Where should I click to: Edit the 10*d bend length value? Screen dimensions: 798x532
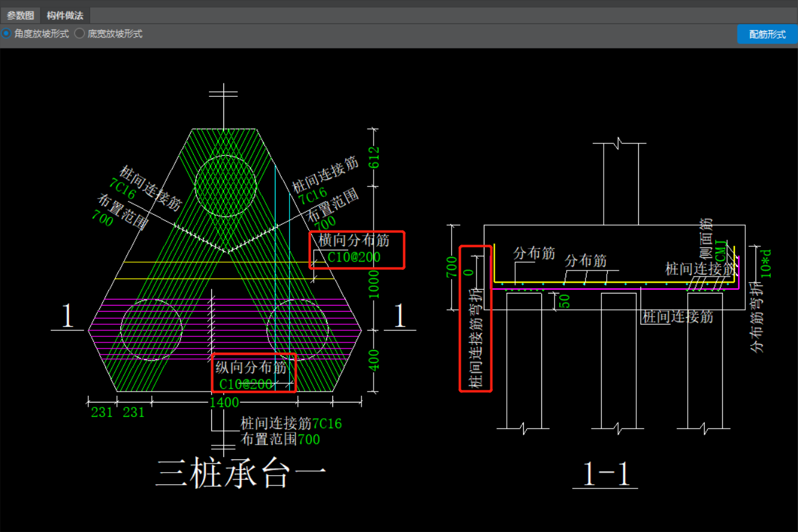tap(767, 263)
